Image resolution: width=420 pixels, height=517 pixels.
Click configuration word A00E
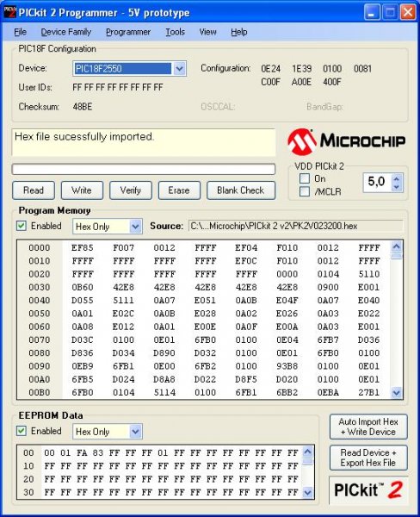[301, 82]
